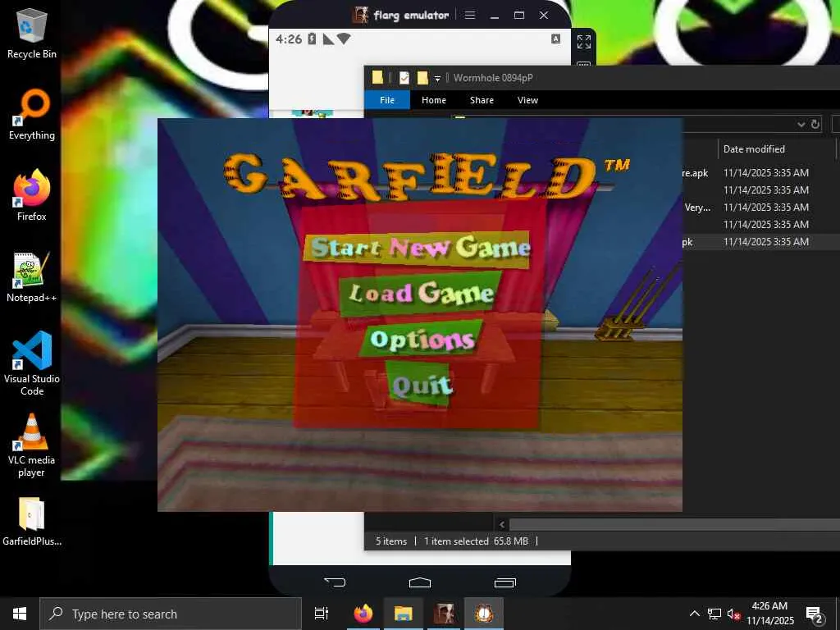Open Task View from taskbar
840x630 pixels.
[321, 614]
